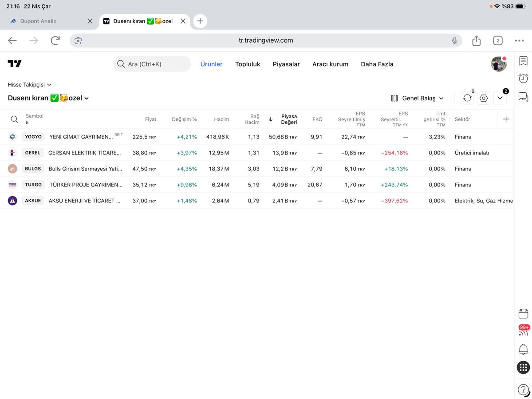Go back with the browser back arrow

click(12, 41)
